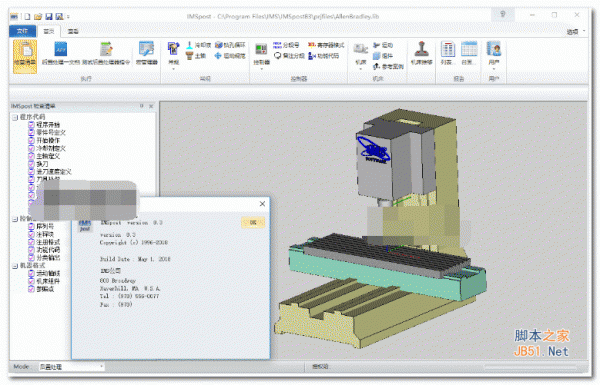
Task: Select the machine components cube icon
Action: (x=377, y=56)
